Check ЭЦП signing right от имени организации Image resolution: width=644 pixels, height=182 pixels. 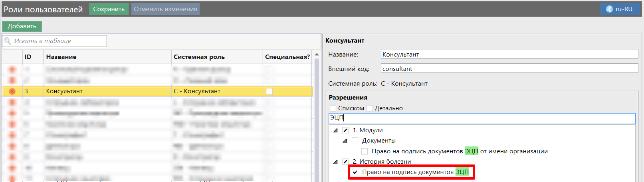[x=365, y=151]
